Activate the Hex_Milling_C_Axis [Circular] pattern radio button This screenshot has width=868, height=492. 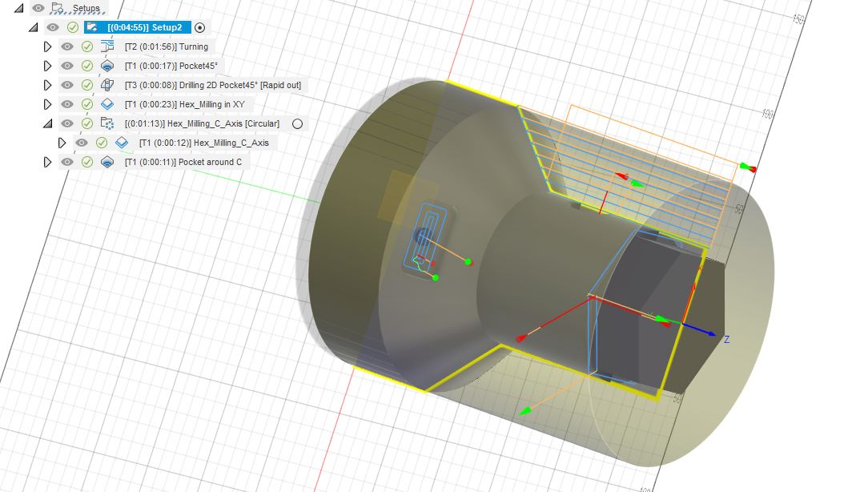[297, 123]
